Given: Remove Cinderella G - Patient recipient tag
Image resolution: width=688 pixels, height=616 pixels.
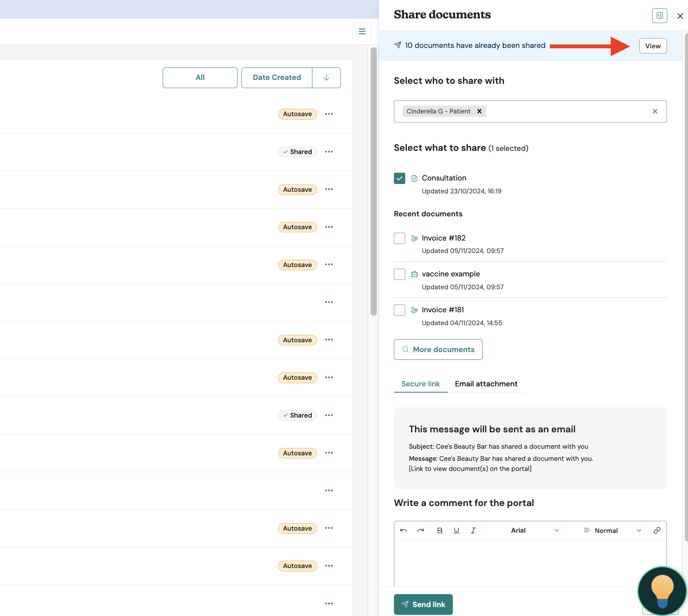Looking at the screenshot, I should tap(479, 111).
